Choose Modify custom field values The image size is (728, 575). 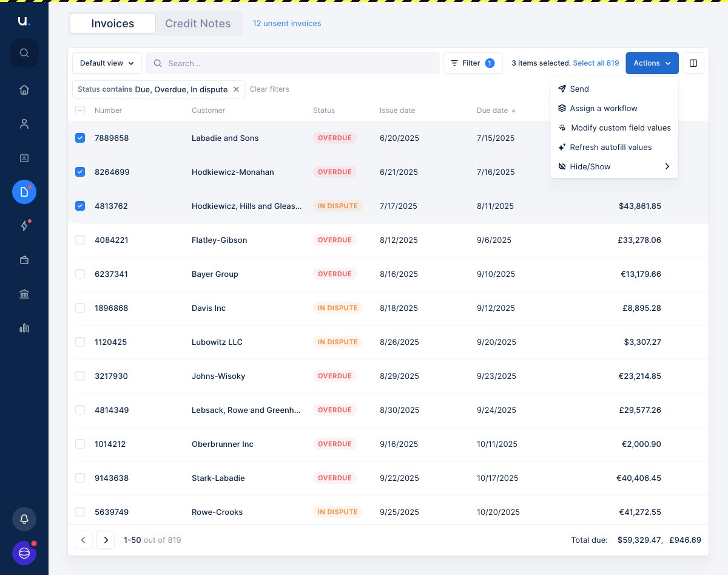614,128
